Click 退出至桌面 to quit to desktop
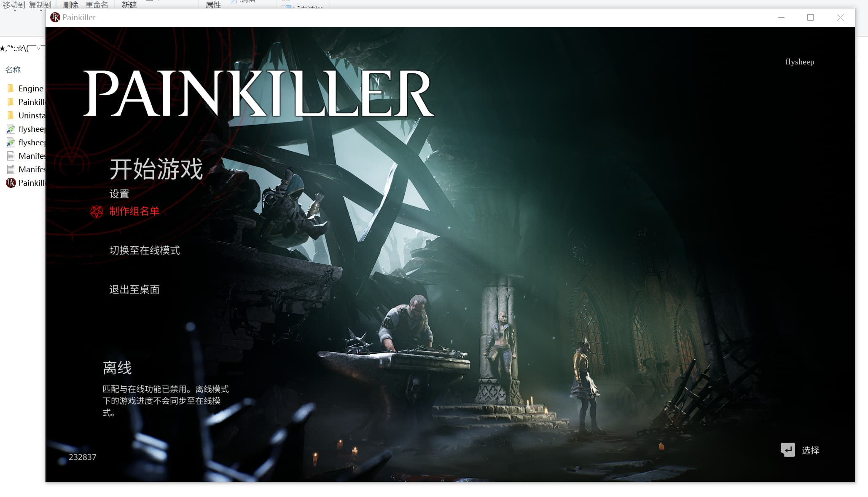The height and width of the screenshot is (497, 868). click(x=134, y=290)
